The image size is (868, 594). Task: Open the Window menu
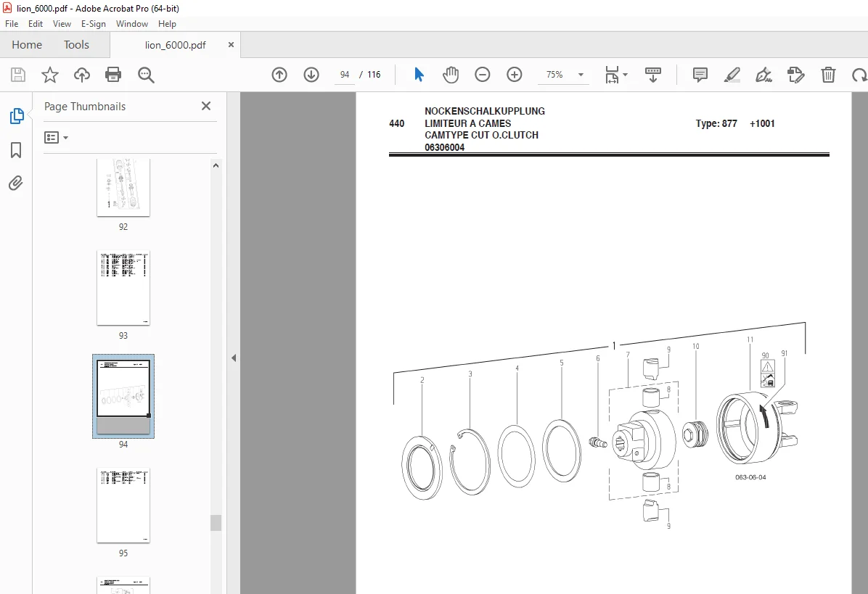coord(132,24)
